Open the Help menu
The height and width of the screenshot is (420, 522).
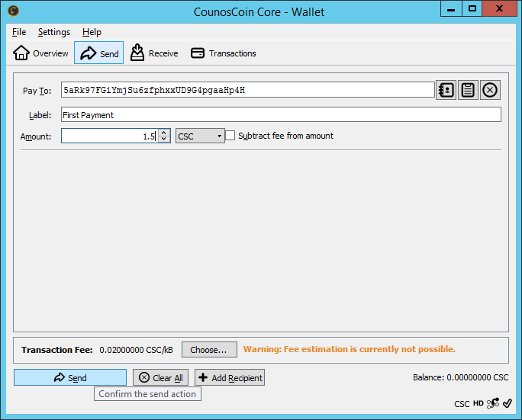92,32
